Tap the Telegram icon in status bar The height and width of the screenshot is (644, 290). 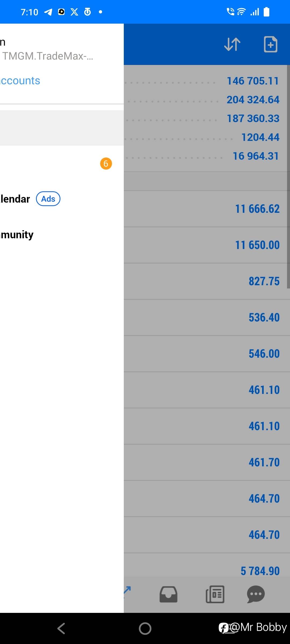pos(48,12)
